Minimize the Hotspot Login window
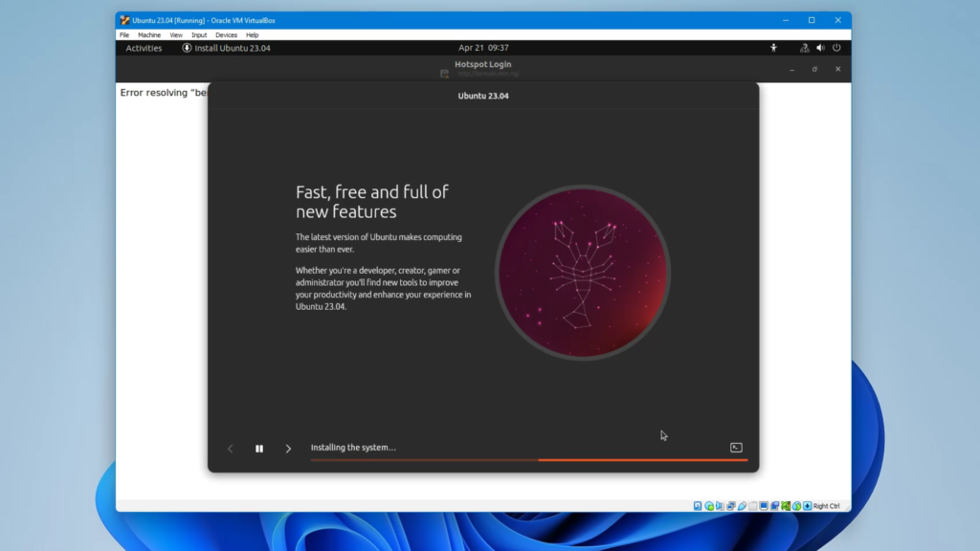980x551 pixels. coord(791,69)
